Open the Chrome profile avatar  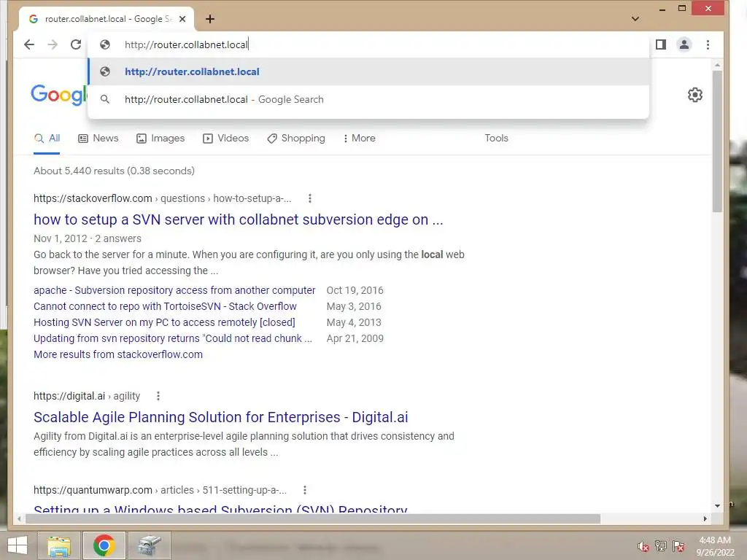[x=684, y=44]
